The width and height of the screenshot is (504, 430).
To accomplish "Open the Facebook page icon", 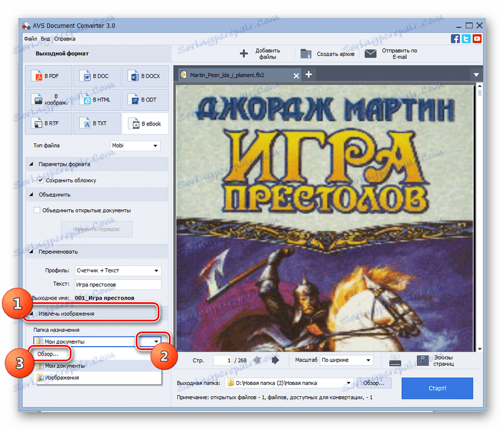I will click(455, 39).
